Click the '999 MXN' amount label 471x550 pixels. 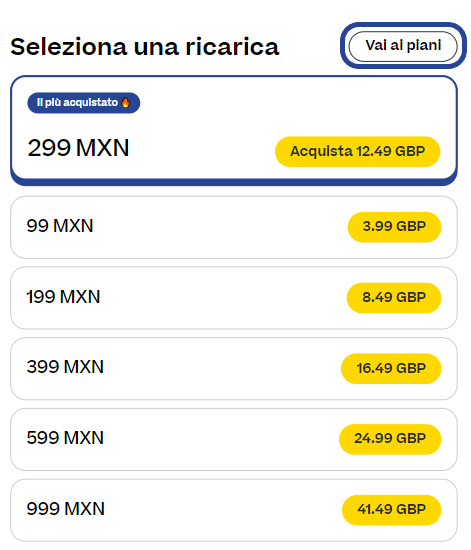click(66, 509)
